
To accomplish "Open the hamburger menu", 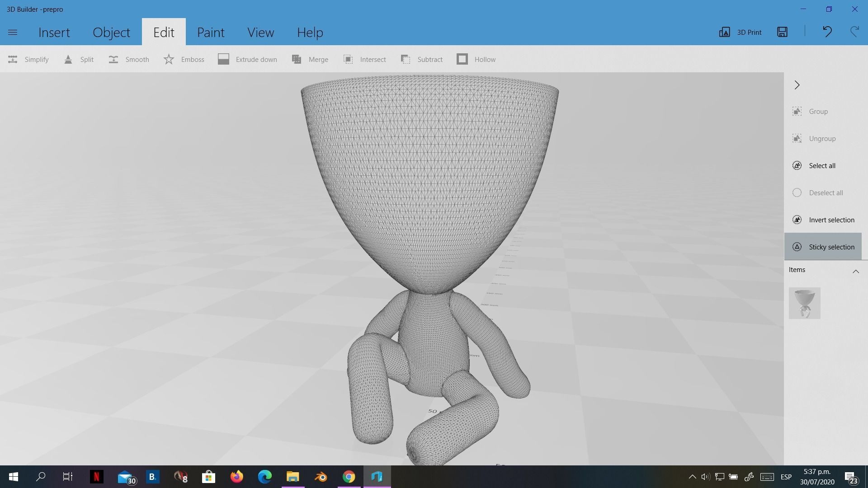I will [x=13, y=32].
